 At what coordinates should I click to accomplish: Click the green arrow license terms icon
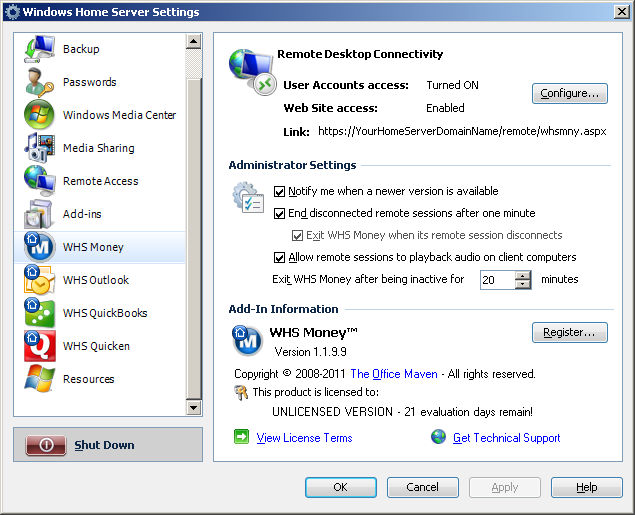[241, 437]
